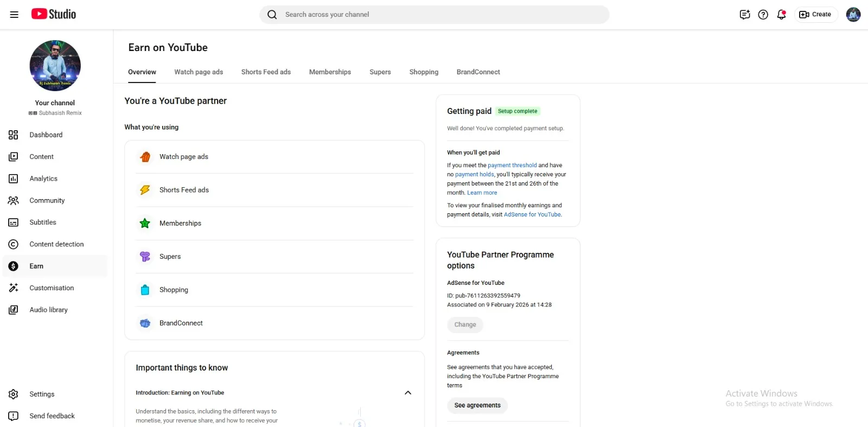This screenshot has height=427, width=868.
Task: Follow the Learn more link
Action: [x=482, y=193]
